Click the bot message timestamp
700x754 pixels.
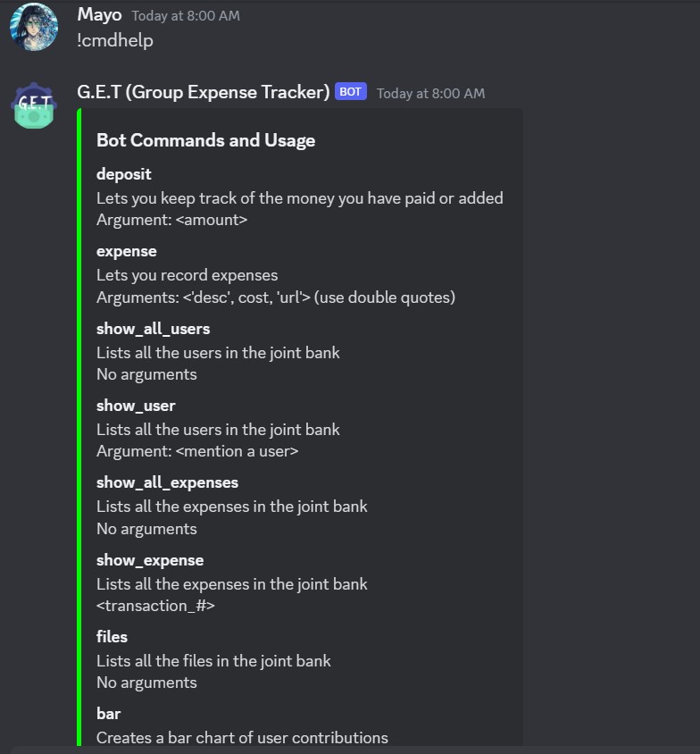click(x=430, y=93)
